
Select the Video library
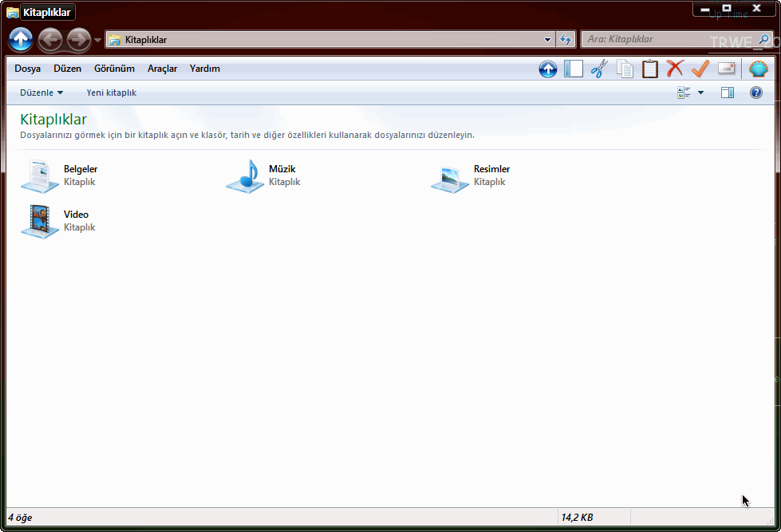click(57, 221)
